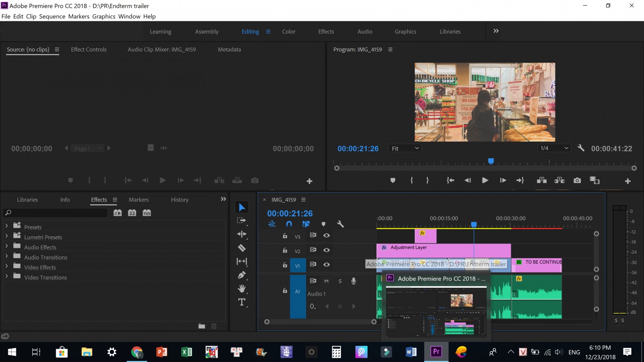
Task: Toggle V1 track lock
Action: (x=285, y=265)
